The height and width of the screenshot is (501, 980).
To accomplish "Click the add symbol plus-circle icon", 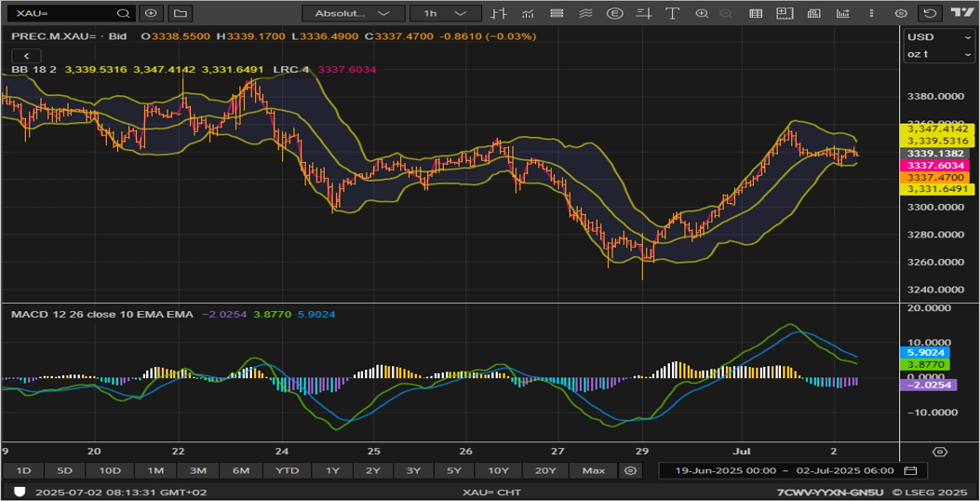I will (x=152, y=13).
